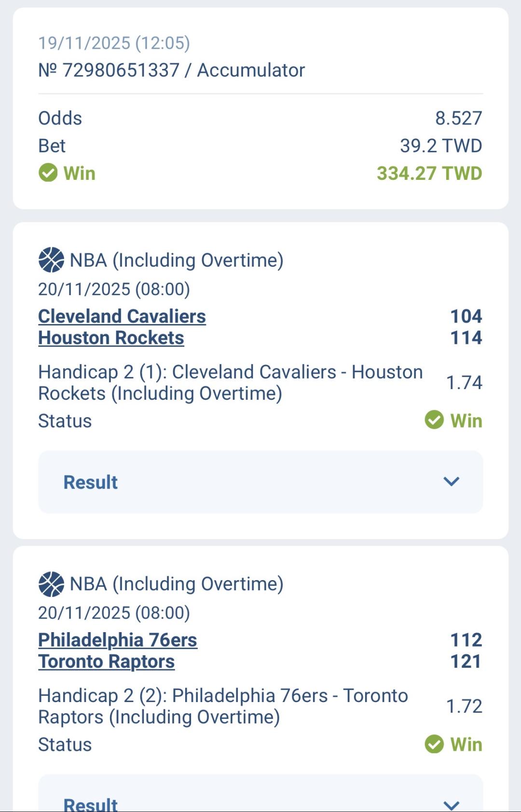Open Philadelphia 76ers team link

[118, 640]
